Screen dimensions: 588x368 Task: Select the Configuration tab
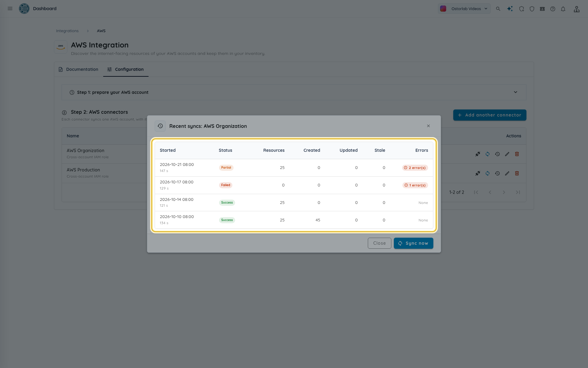[x=126, y=69]
